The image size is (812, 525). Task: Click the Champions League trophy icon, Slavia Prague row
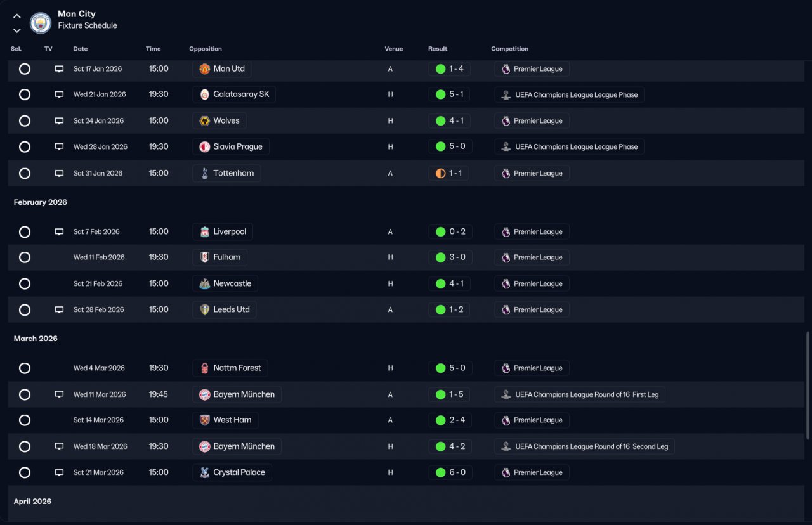pos(506,146)
